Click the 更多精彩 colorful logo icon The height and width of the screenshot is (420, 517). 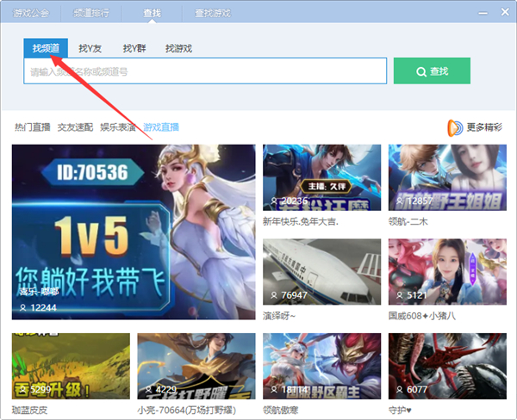(x=454, y=127)
